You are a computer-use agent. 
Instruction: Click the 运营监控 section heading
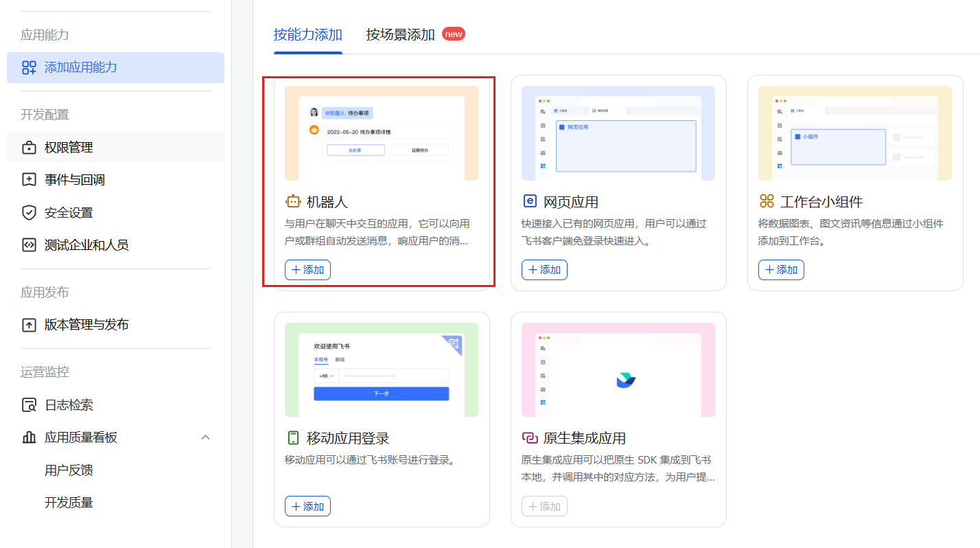[45, 372]
